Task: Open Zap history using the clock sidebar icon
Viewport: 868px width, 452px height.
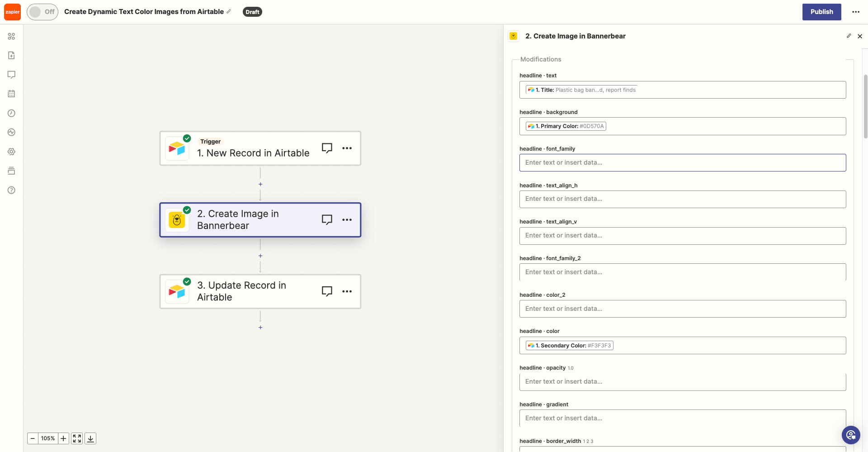Action: coord(12,113)
